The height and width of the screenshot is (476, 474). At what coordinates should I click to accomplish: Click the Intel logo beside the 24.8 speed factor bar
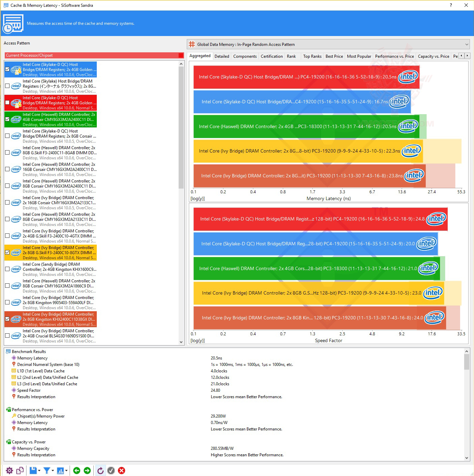(436, 218)
